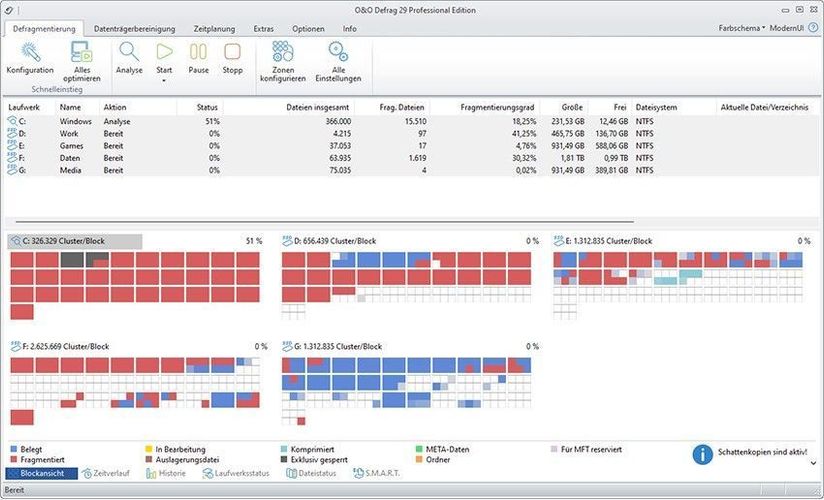Select the Blockansicht view button
The image size is (824, 500).
41,472
